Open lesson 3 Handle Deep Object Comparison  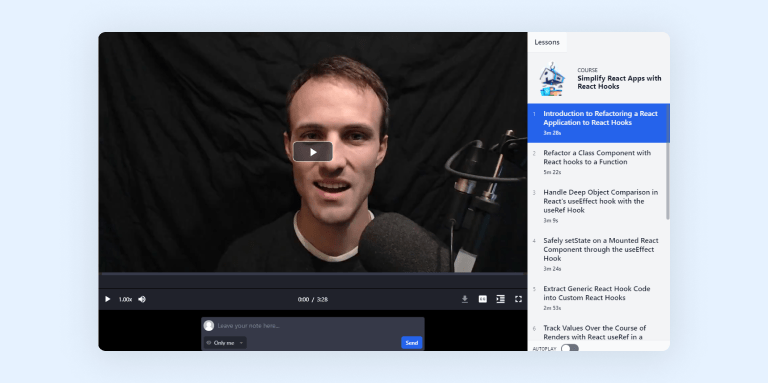click(x=599, y=206)
